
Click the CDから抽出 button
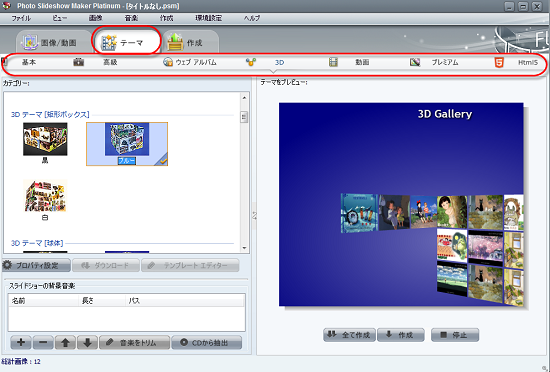coord(207,343)
